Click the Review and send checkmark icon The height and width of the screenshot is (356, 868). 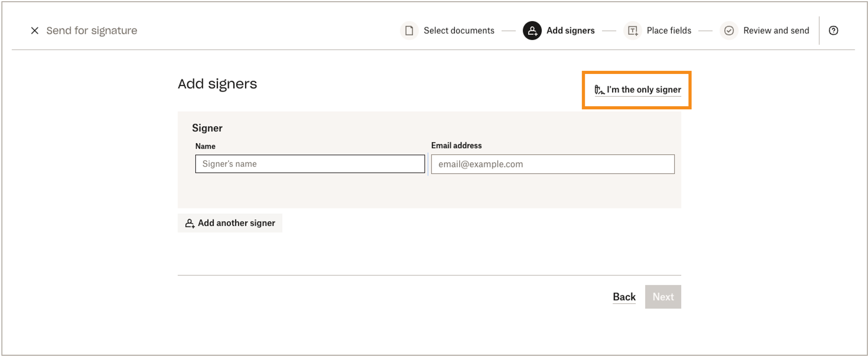pos(729,31)
